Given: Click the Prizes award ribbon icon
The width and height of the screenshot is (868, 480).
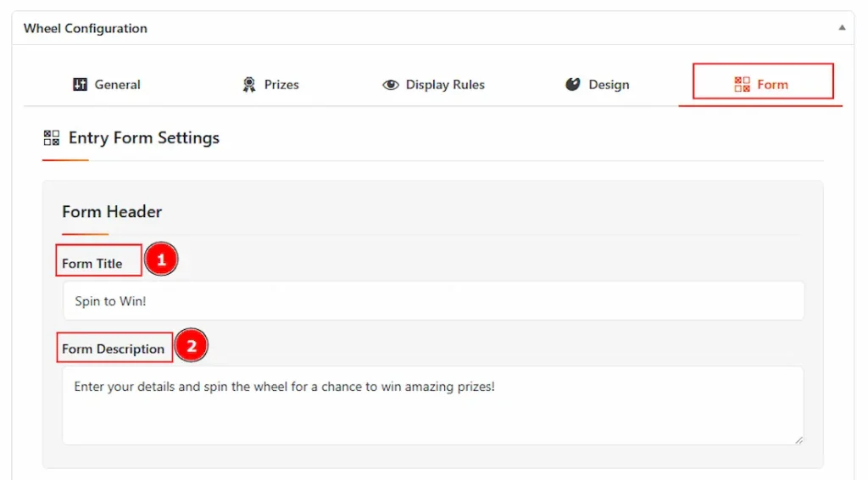Looking at the screenshot, I should pos(249,84).
